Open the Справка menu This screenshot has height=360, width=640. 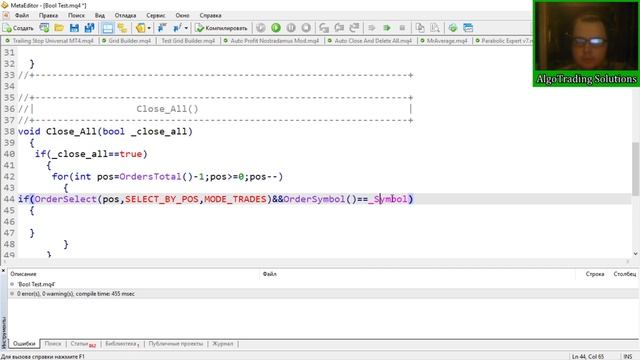(211, 15)
